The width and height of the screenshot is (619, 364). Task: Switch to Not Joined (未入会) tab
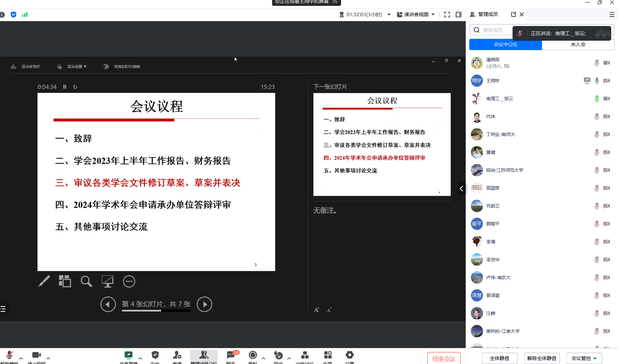[x=578, y=45]
